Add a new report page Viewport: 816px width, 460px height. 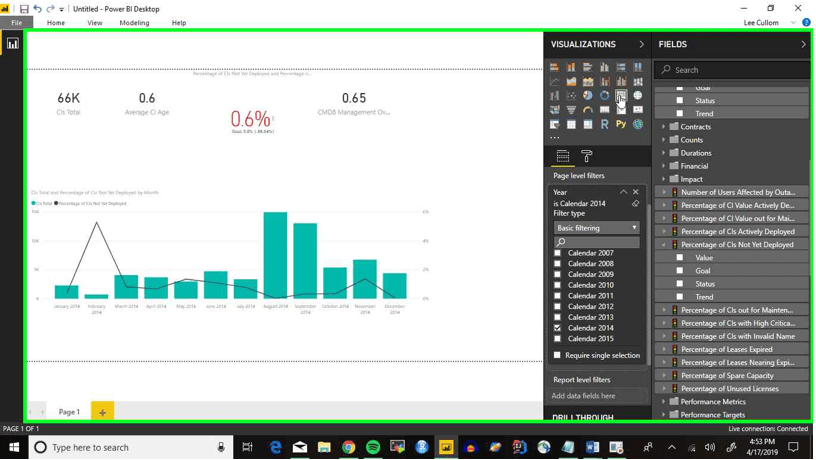pos(103,412)
